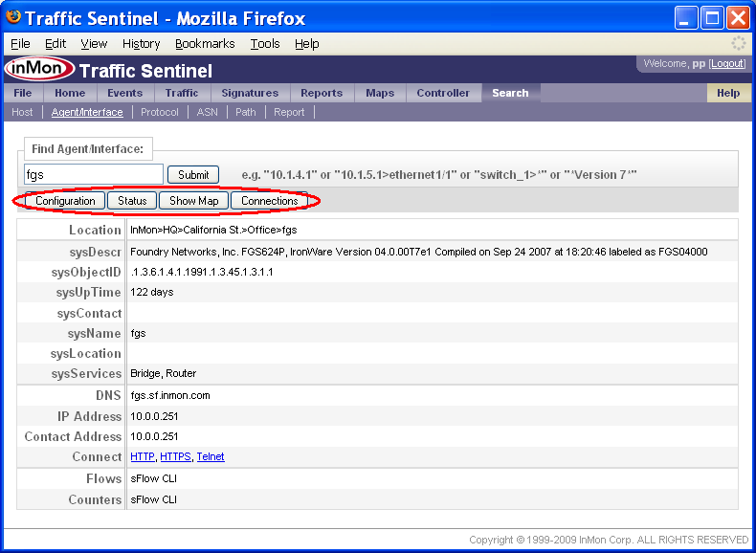Open the Telnet connect link
Image resolution: width=756 pixels, height=553 pixels.
211,456
